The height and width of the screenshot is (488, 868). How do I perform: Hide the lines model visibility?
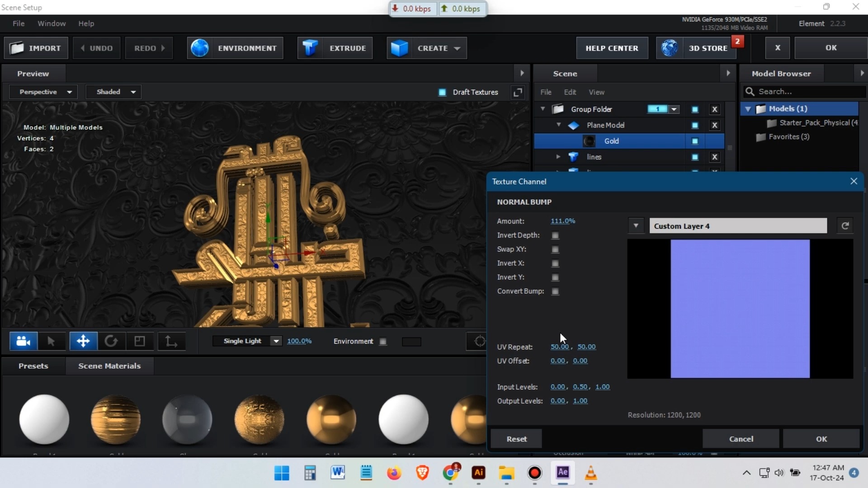point(695,157)
